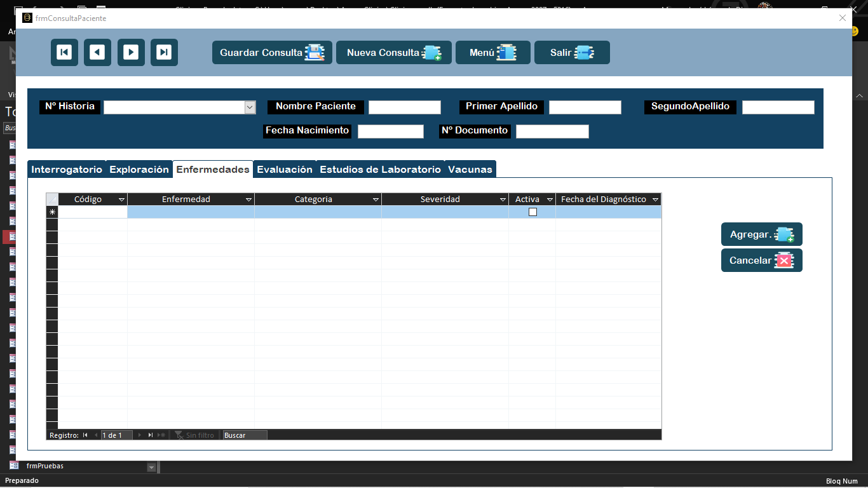This screenshot has width=868, height=488.
Task: Click the new-row Enfermedad cell
Action: [191, 212]
